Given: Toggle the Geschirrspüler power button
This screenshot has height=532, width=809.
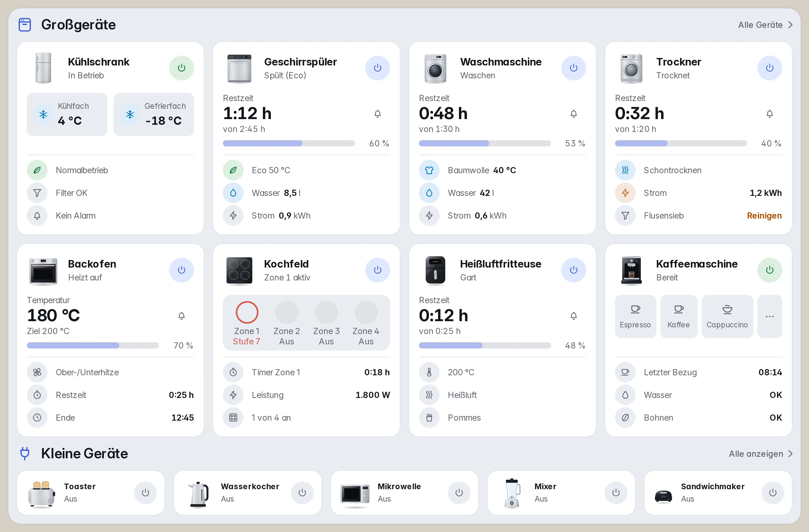Looking at the screenshot, I should point(377,68).
